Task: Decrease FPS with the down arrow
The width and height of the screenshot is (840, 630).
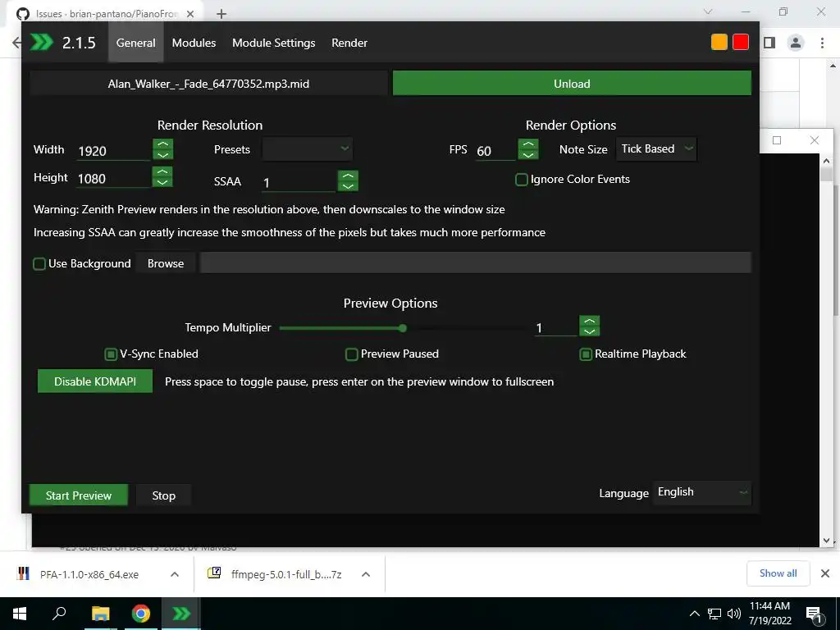Action: coord(528,155)
